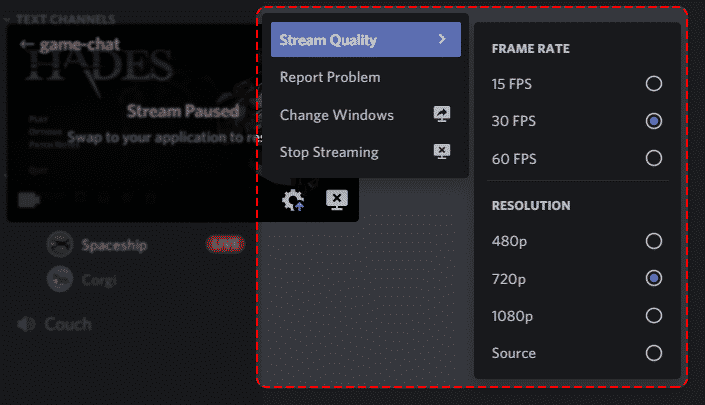Screen dimensions: 705x405
Task: Select Stop Streaming menu entry
Action: (x=366, y=152)
